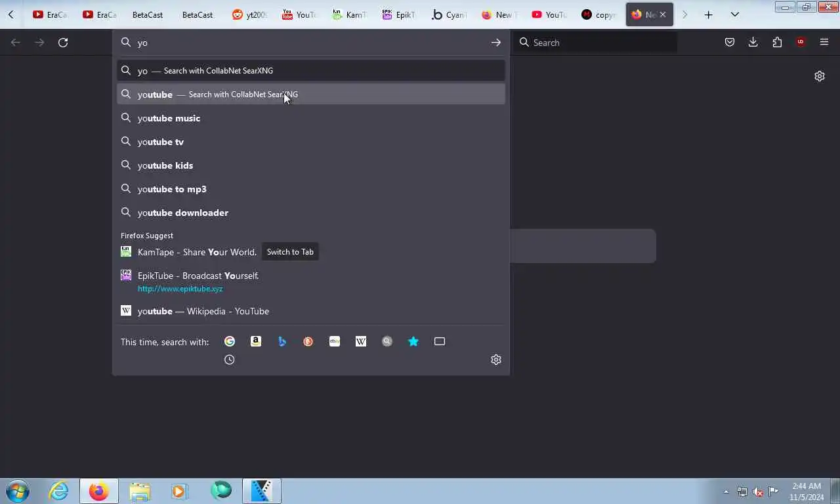The image size is (840, 504).
Task: Open new-tab page personalize gear
Action: (x=820, y=76)
